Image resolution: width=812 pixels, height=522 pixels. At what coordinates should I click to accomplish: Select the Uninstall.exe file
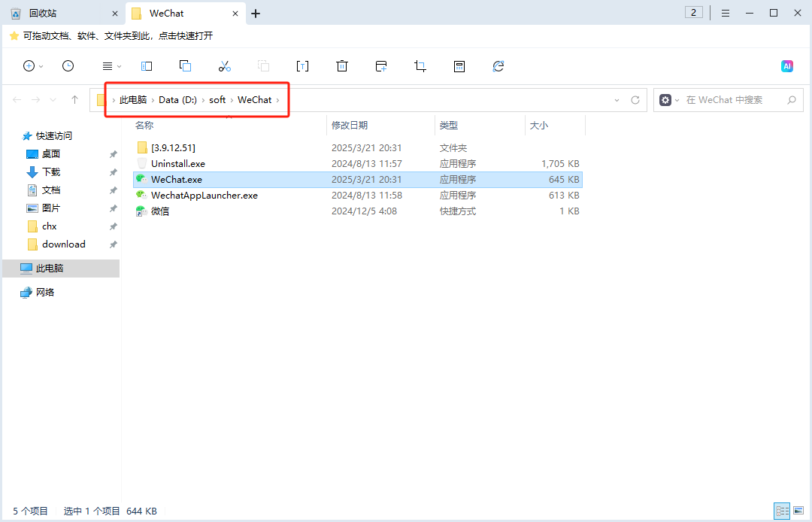(x=357, y=164)
